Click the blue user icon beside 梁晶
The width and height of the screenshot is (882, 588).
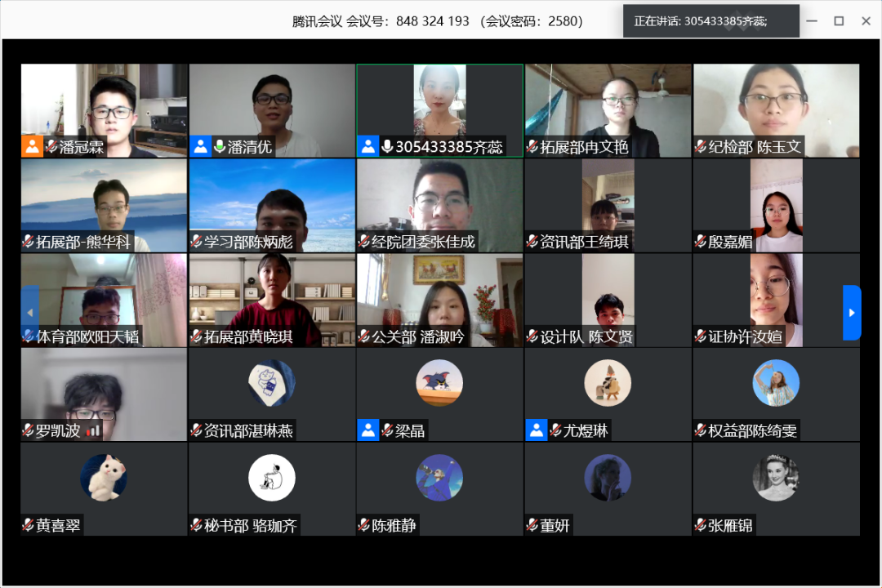[368, 430]
